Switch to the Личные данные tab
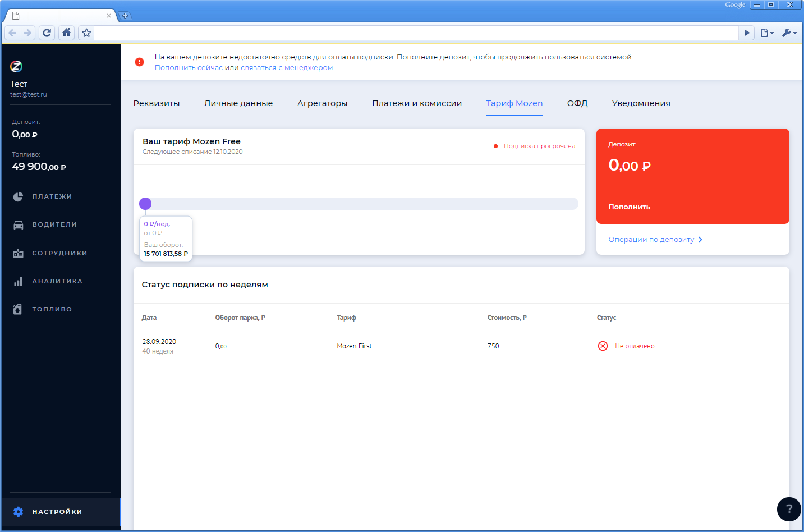The image size is (804, 532). (238, 103)
